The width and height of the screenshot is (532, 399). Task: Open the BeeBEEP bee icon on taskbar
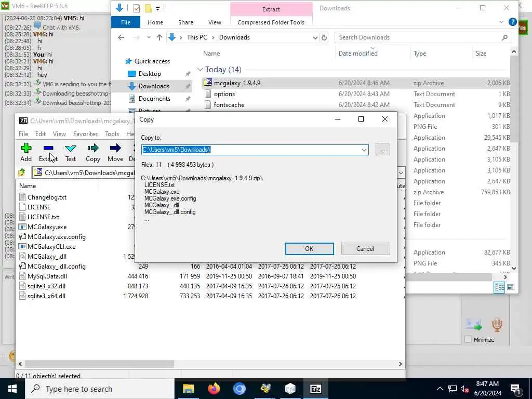(265, 389)
